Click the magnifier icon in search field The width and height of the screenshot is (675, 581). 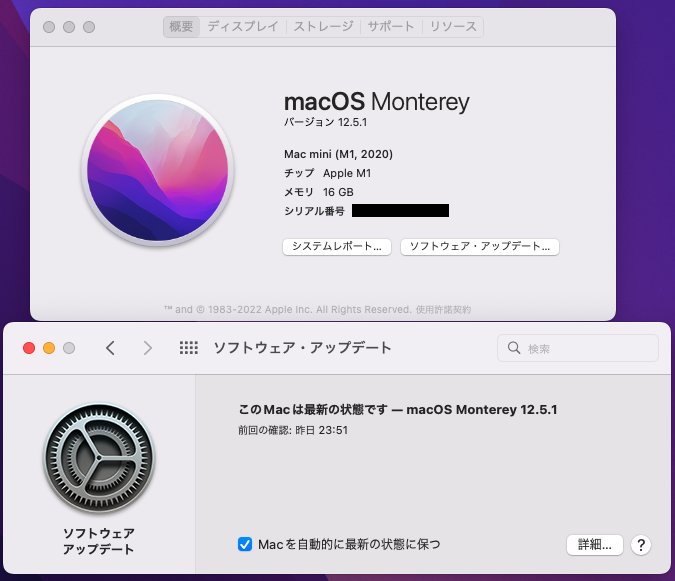click(x=514, y=348)
